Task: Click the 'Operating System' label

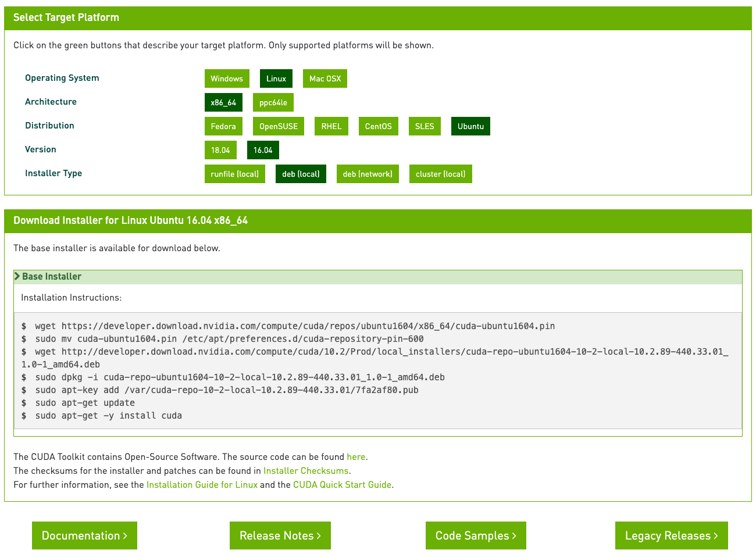Action: point(62,78)
